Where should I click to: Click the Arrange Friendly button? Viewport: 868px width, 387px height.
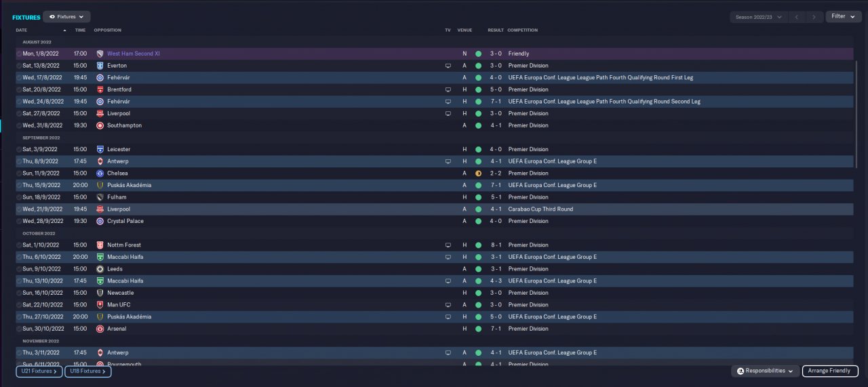click(x=830, y=371)
